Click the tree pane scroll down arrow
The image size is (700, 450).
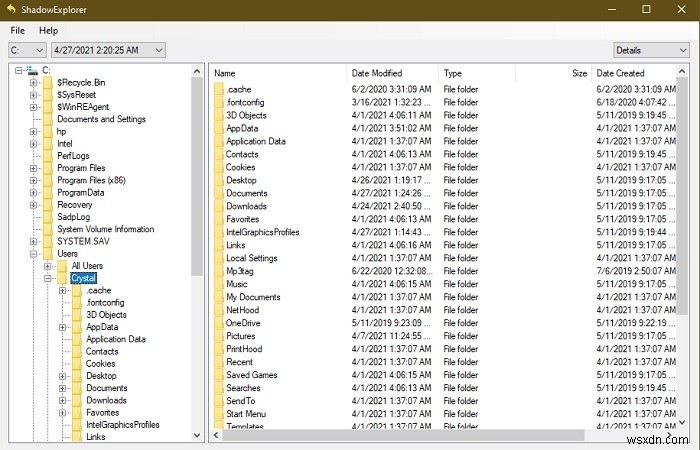click(197, 435)
